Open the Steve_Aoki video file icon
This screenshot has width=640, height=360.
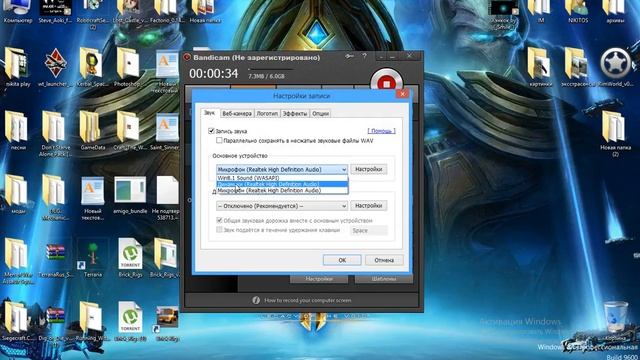pyautogui.click(x=55, y=11)
